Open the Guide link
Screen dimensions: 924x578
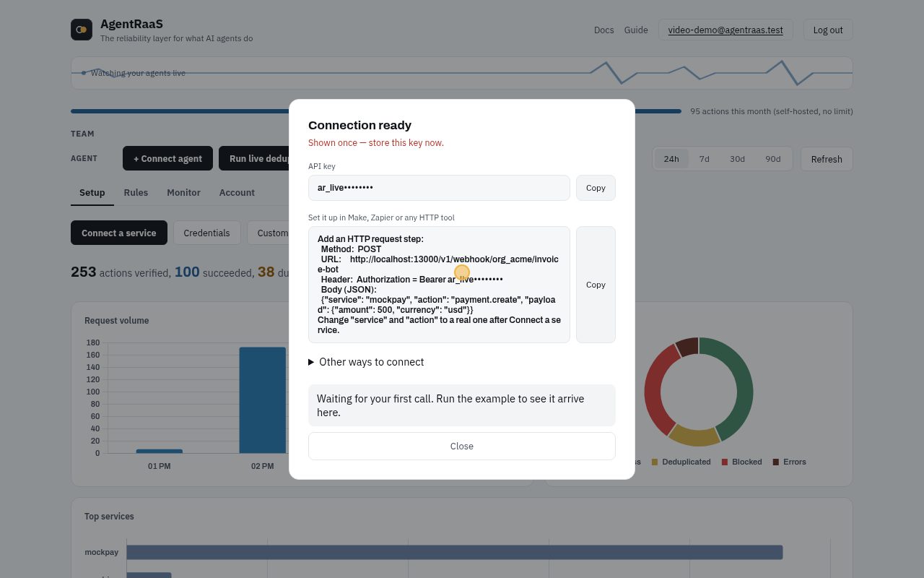(636, 30)
